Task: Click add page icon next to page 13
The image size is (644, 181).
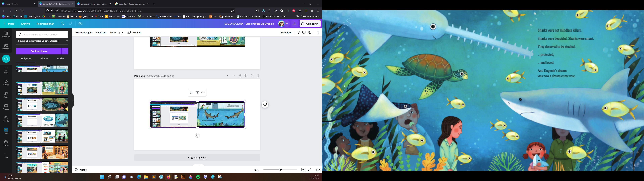Action: (x=258, y=76)
